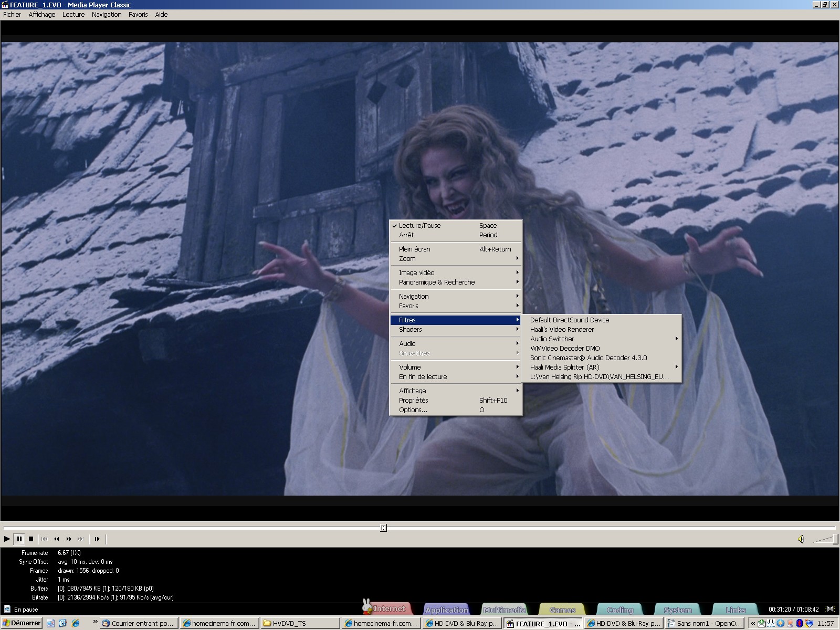Expand Favoris submenu in context menu
The width and height of the screenshot is (840, 630).
tap(456, 306)
